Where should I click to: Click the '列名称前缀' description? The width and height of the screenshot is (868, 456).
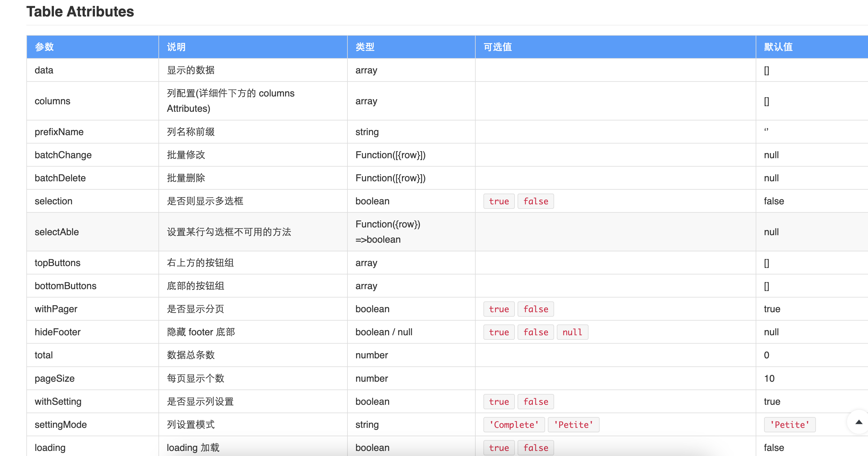(191, 132)
